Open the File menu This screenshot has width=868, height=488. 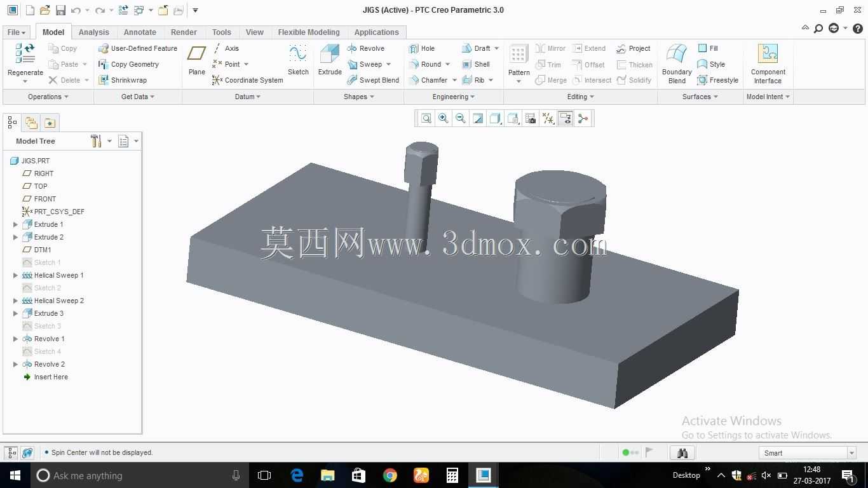[17, 32]
